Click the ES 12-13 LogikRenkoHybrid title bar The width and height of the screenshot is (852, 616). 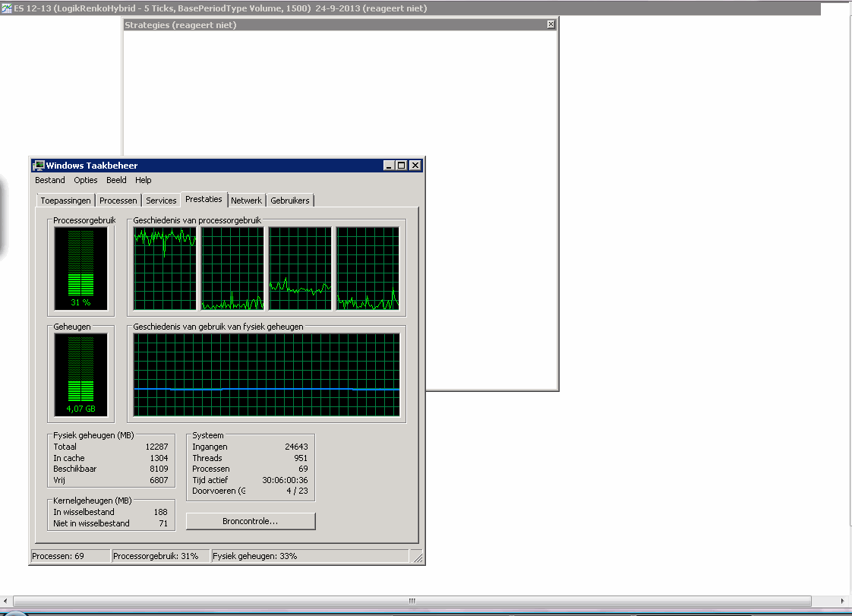[x=410, y=8]
